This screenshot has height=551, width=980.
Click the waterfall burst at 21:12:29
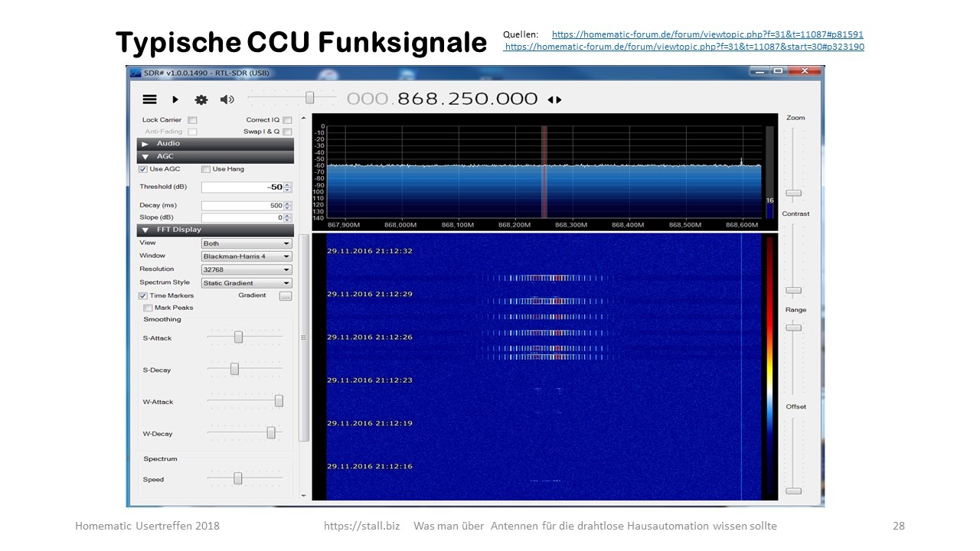(547, 300)
